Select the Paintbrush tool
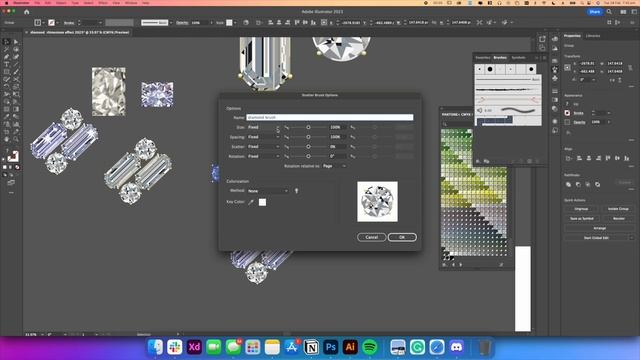Viewport: 640px width, 360px height. tap(16, 72)
